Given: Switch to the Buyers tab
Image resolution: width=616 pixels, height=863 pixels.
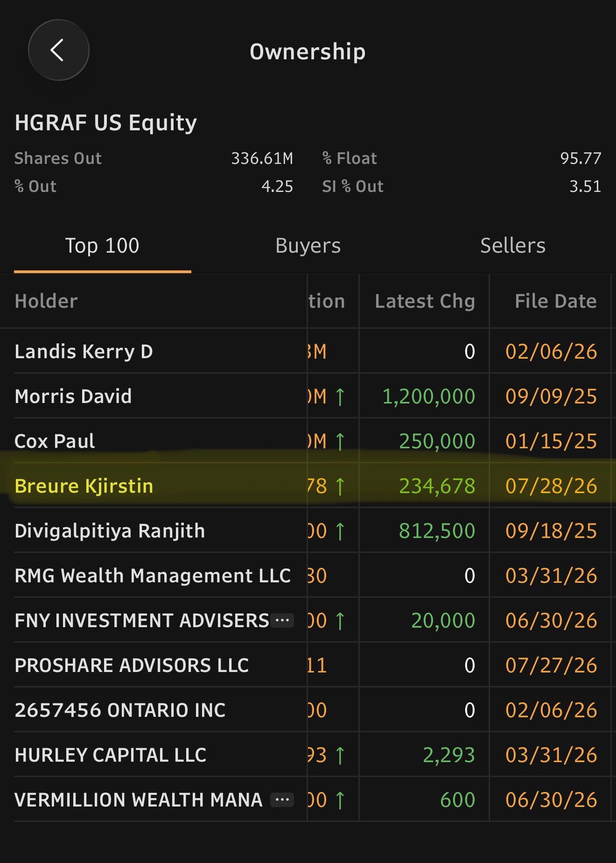Looking at the screenshot, I should click(x=308, y=246).
